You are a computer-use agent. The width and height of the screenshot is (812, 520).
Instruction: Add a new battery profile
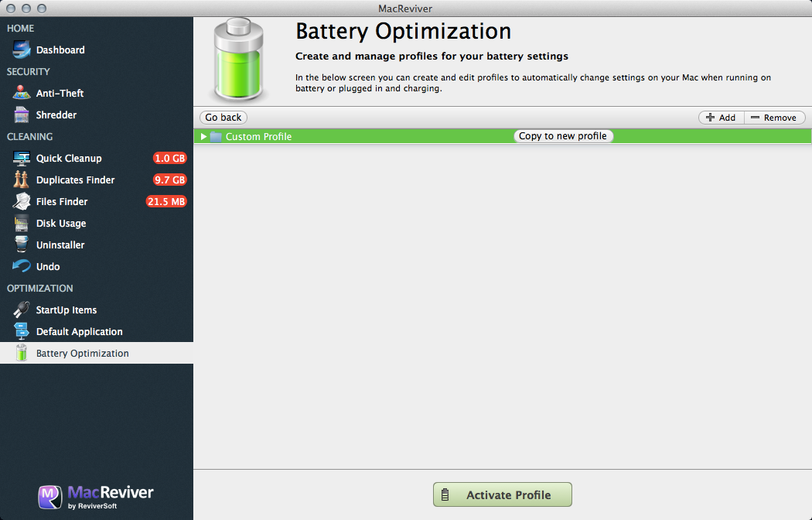tap(721, 118)
